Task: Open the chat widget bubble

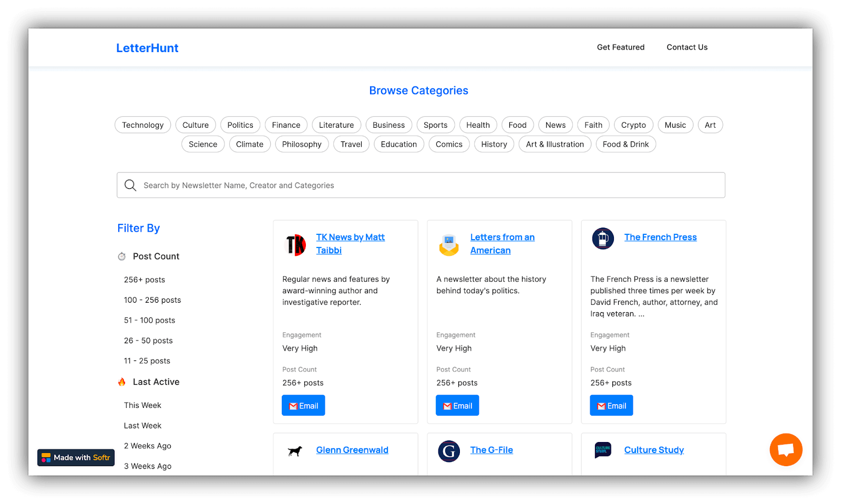Action: coord(785,449)
